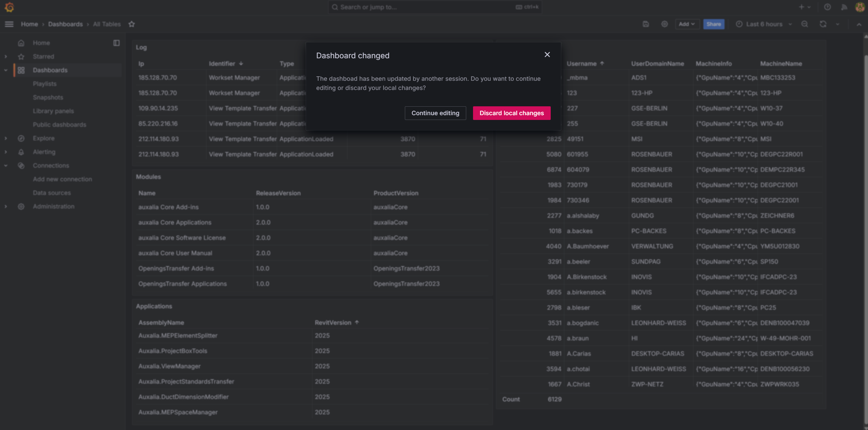Expand the Explore section
This screenshot has width=868, height=430.
pos(6,138)
